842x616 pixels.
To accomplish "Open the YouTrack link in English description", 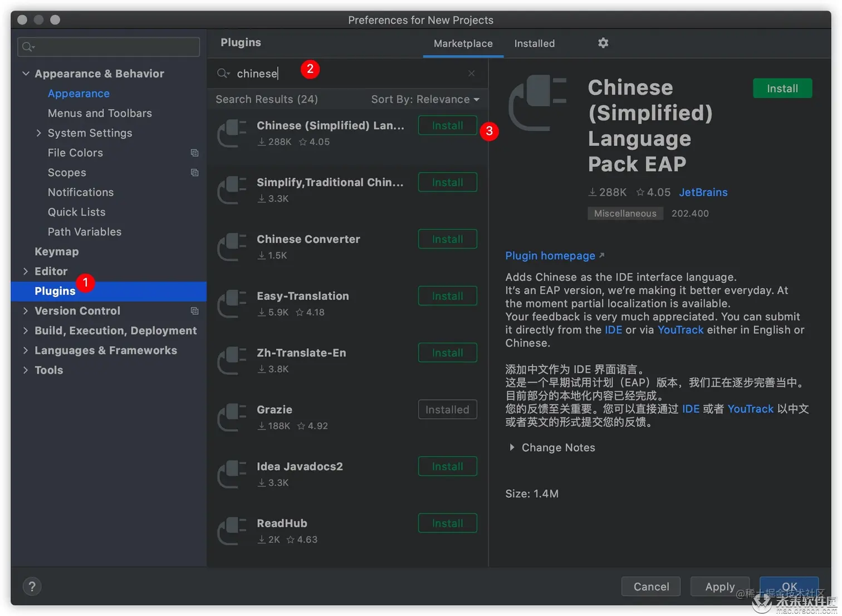I will coord(681,330).
